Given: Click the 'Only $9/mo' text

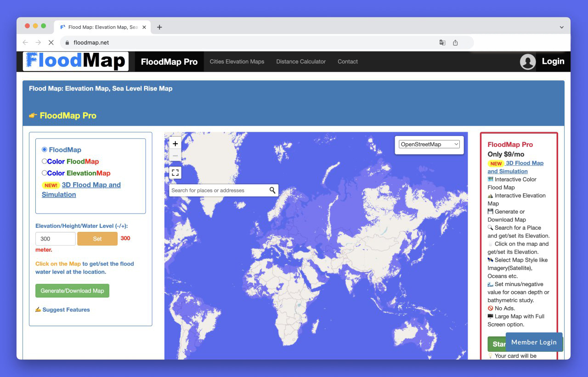Looking at the screenshot, I should pyautogui.click(x=506, y=154).
